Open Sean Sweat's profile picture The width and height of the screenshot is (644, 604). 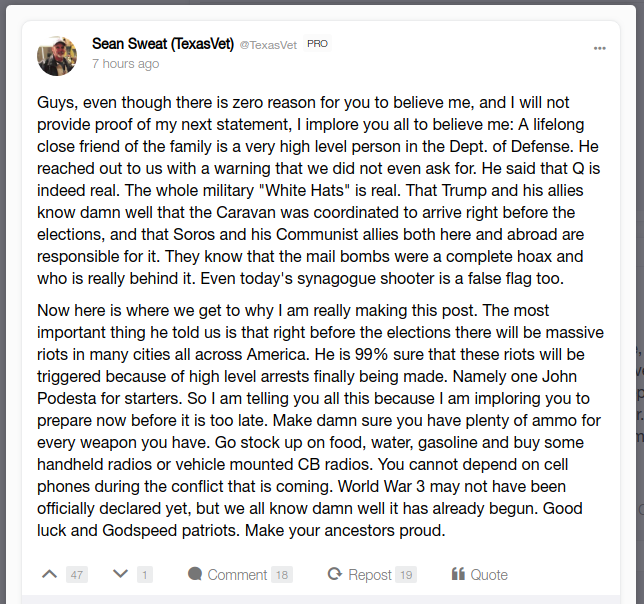click(x=57, y=56)
